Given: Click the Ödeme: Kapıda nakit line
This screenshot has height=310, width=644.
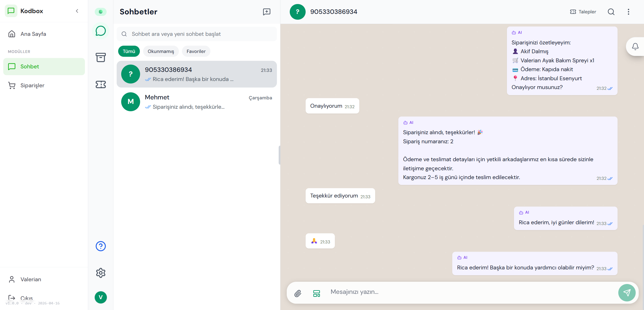Looking at the screenshot, I should tap(543, 69).
